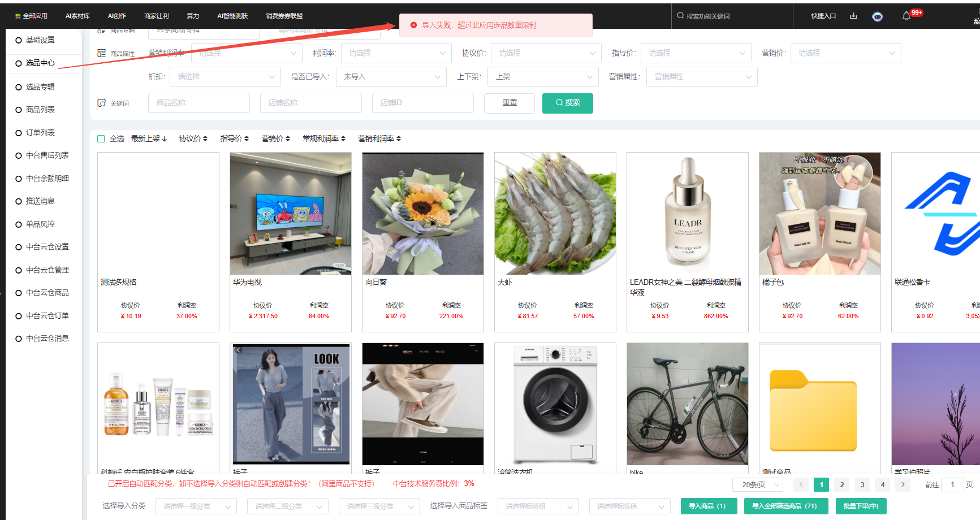Image resolution: width=980 pixels, height=520 pixels.
Task: Open 上下架 dropdown showing 上架
Action: pyautogui.click(x=543, y=77)
